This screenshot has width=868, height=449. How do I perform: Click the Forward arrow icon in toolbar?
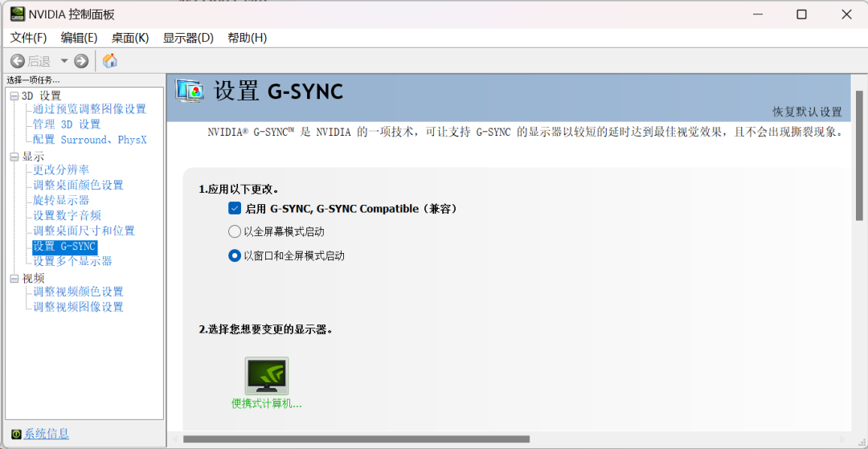[81, 61]
